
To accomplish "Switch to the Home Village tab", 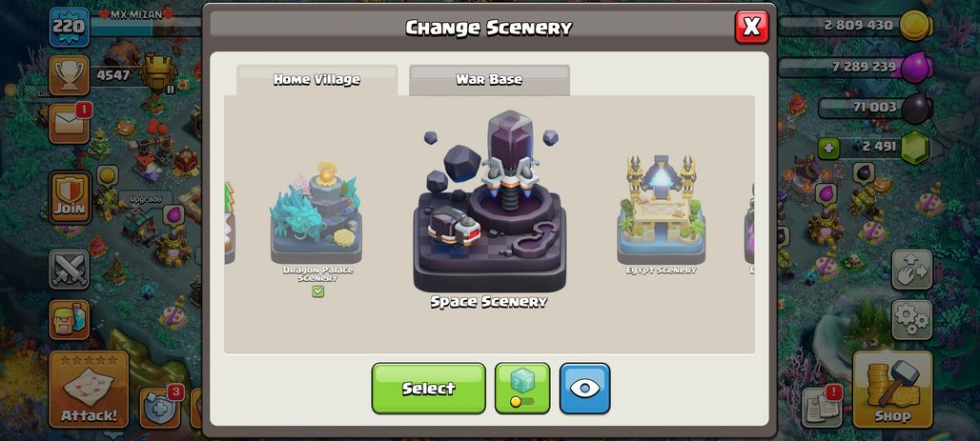I will pos(316,80).
